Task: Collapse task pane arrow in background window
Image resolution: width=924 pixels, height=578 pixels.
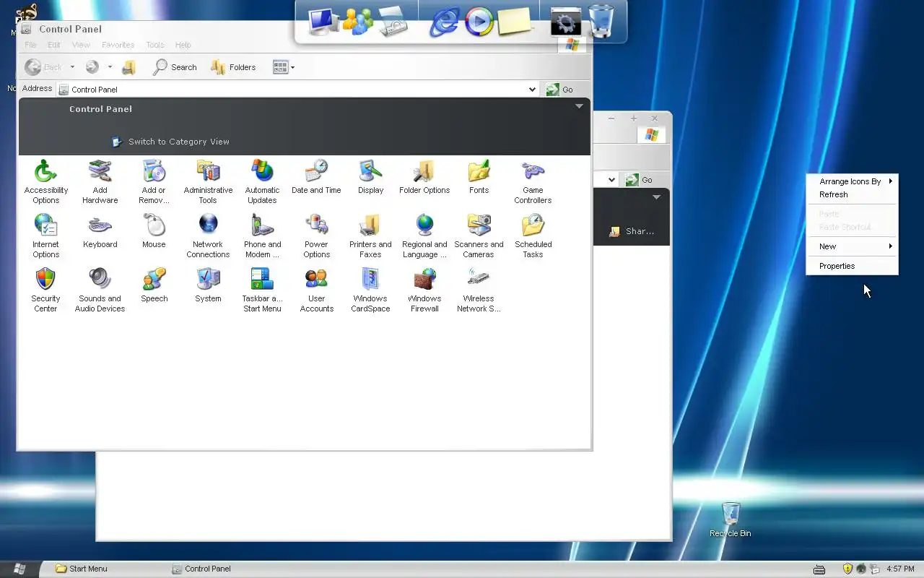Action: pos(656,197)
